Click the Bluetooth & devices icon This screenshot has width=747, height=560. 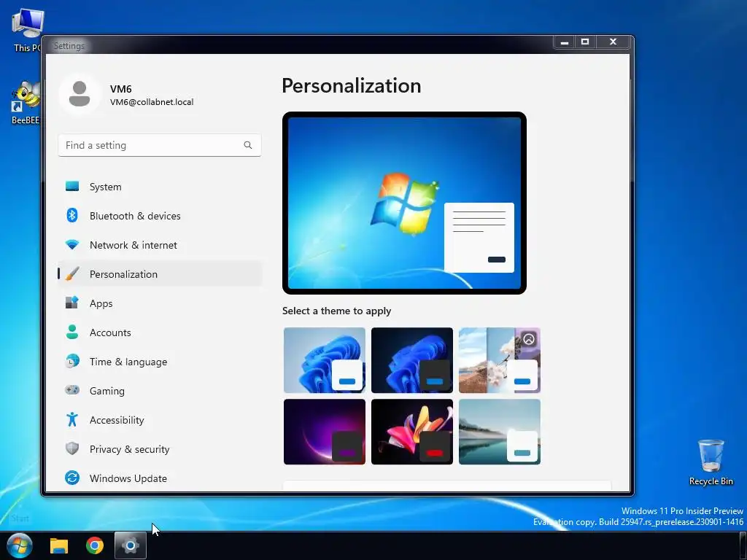click(x=72, y=215)
